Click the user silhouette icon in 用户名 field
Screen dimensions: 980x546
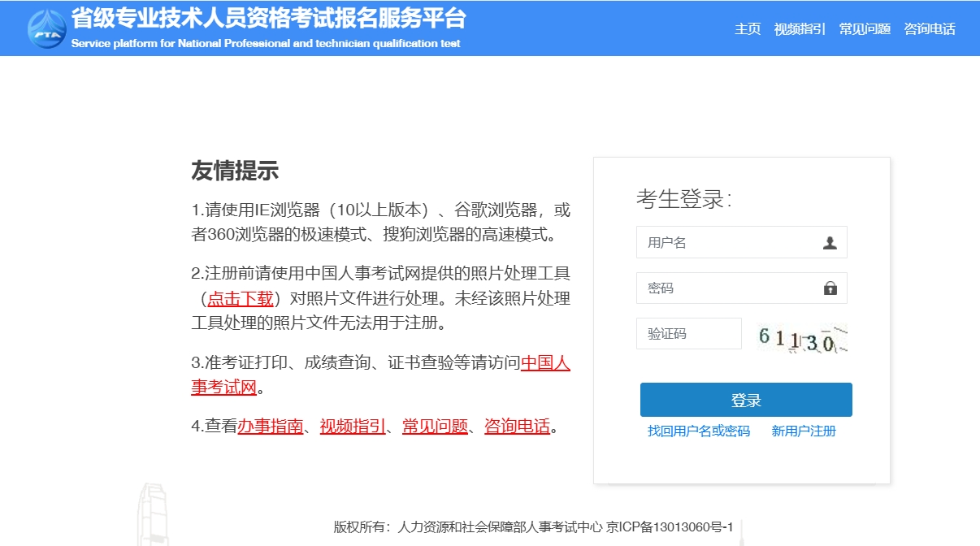(x=830, y=242)
